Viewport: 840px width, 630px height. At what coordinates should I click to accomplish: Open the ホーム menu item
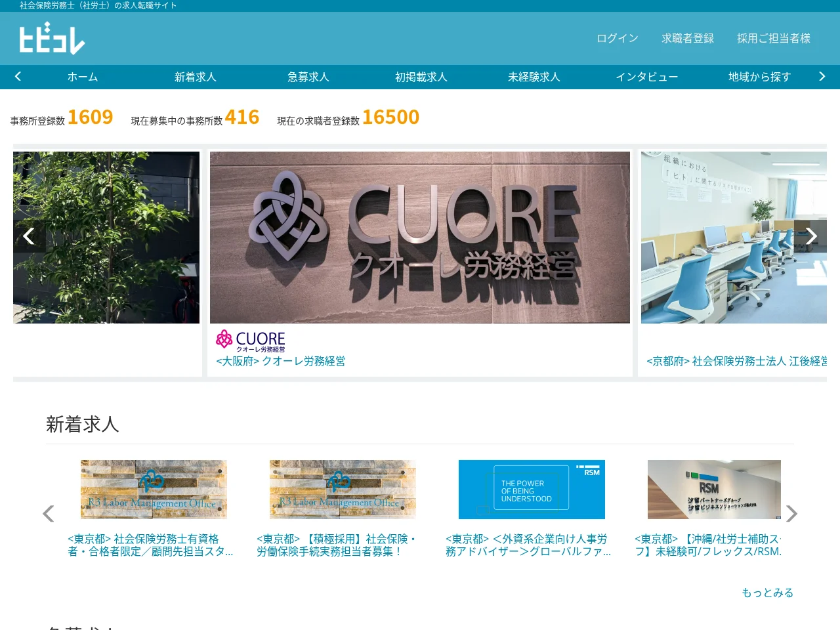click(83, 77)
